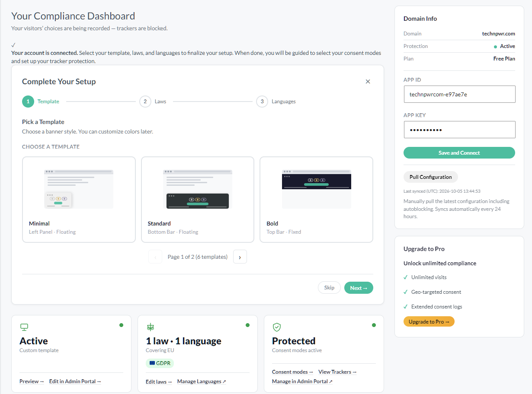
Task: Click the step 1 Template circle
Action: tap(28, 102)
